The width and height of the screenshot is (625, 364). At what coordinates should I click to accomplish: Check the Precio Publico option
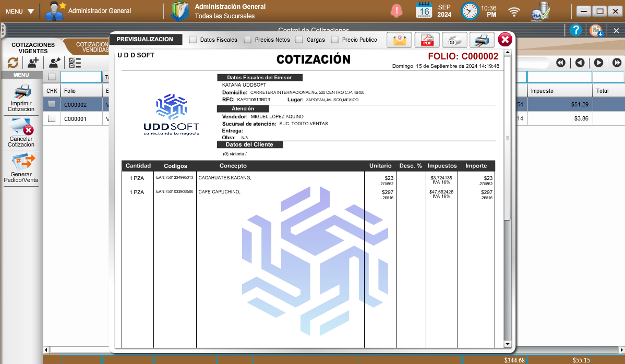(x=335, y=40)
